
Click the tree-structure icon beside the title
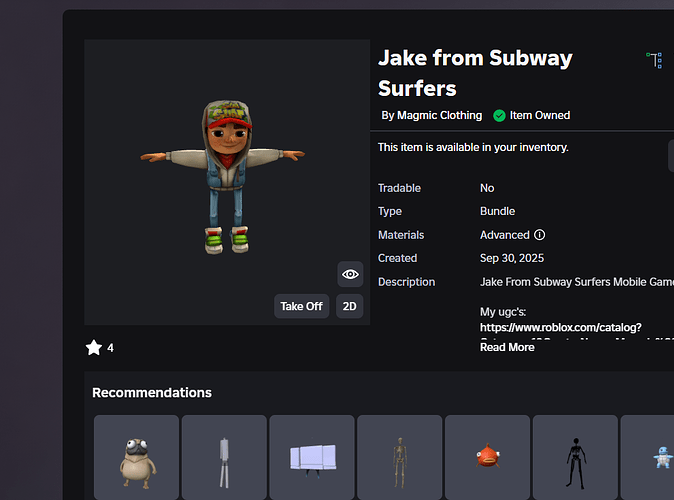pos(655,60)
